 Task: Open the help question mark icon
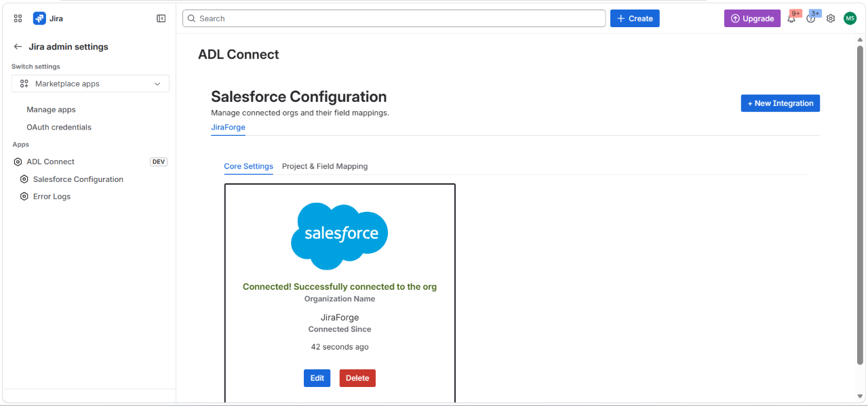coord(811,18)
